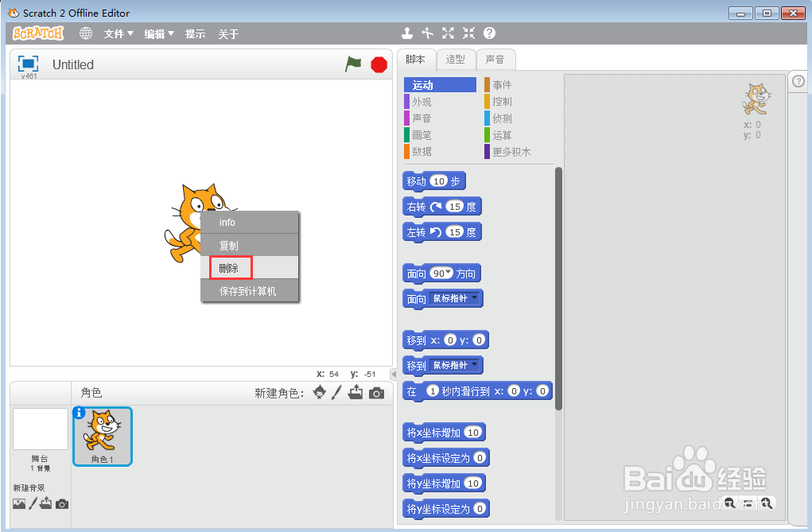812x532 pixels.
Task: Switch to the 脚本 tab
Action: click(415, 60)
